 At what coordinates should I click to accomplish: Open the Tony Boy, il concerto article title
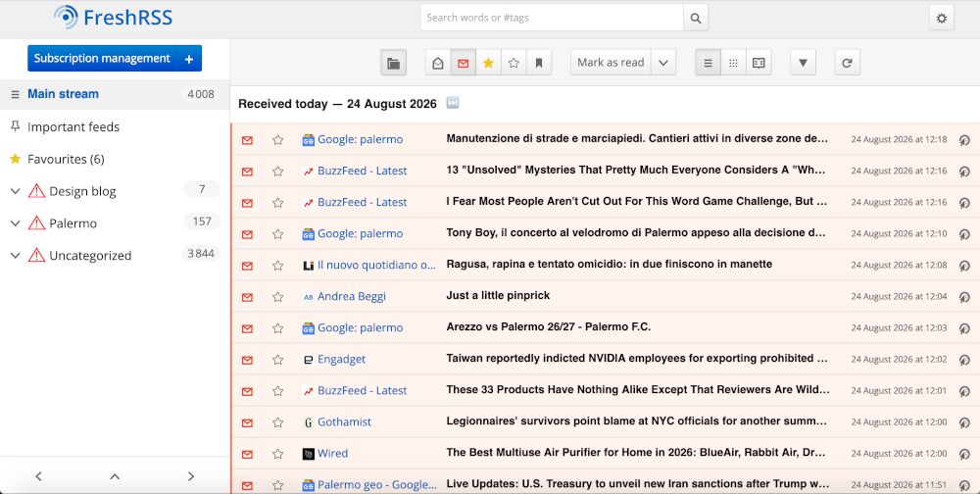click(x=636, y=232)
